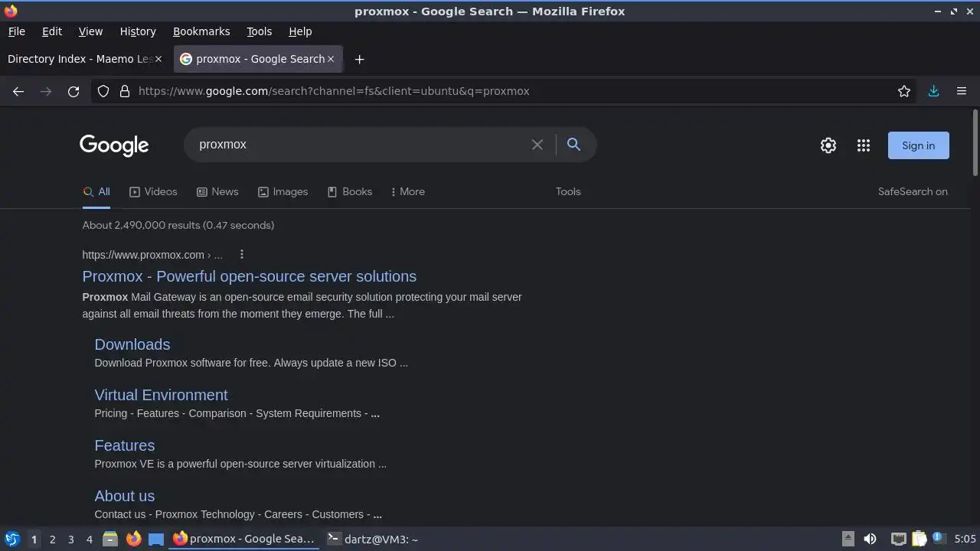
Task: Clear the Google search box text
Action: point(537,145)
